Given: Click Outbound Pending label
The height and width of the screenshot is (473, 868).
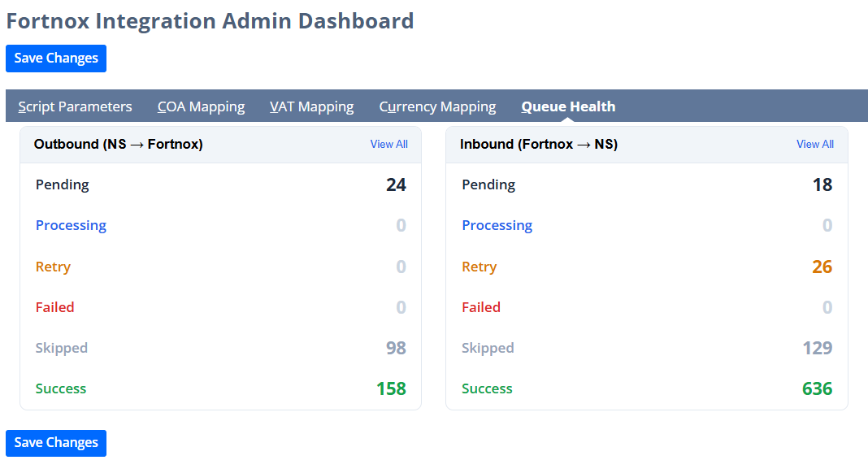Looking at the screenshot, I should pyautogui.click(x=62, y=184).
